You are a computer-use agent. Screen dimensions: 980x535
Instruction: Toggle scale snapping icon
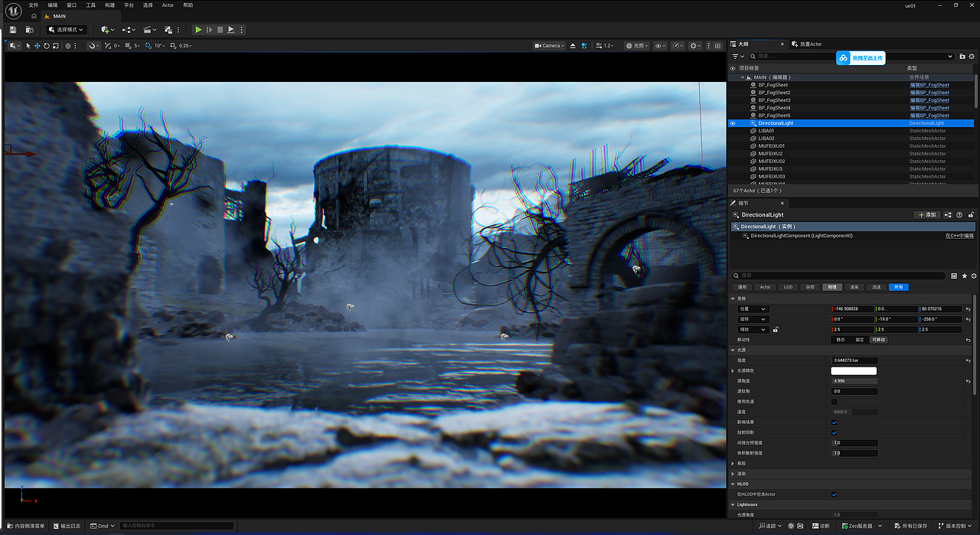tap(173, 46)
